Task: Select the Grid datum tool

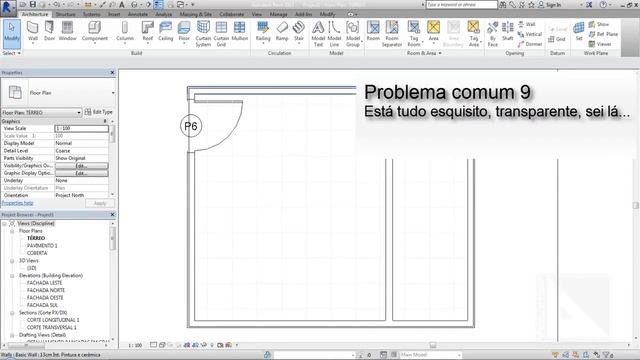Action: pos(557,39)
